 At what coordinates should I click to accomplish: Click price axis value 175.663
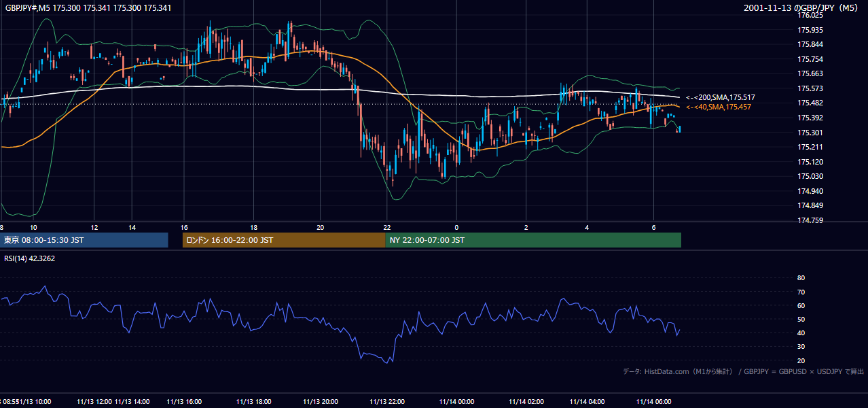pyautogui.click(x=811, y=73)
